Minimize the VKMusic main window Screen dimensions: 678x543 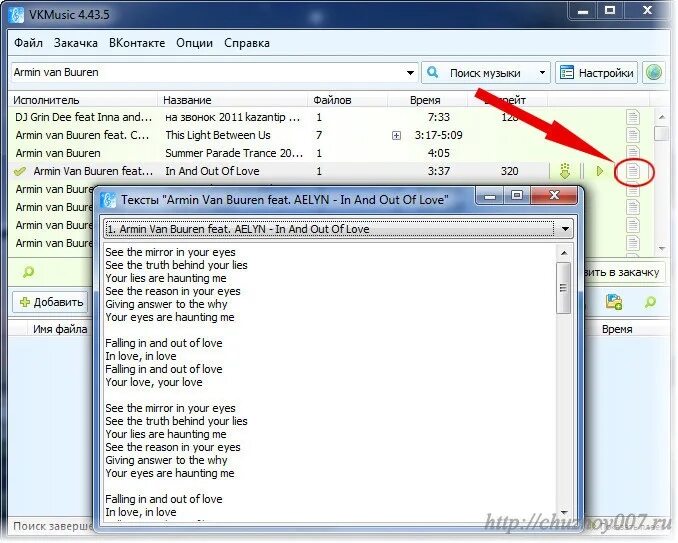pos(582,12)
